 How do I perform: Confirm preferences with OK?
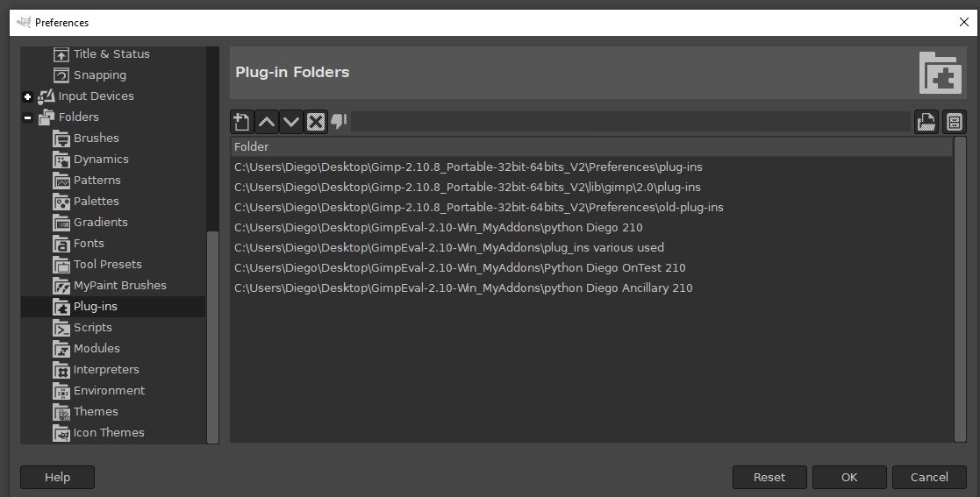click(x=849, y=477)
